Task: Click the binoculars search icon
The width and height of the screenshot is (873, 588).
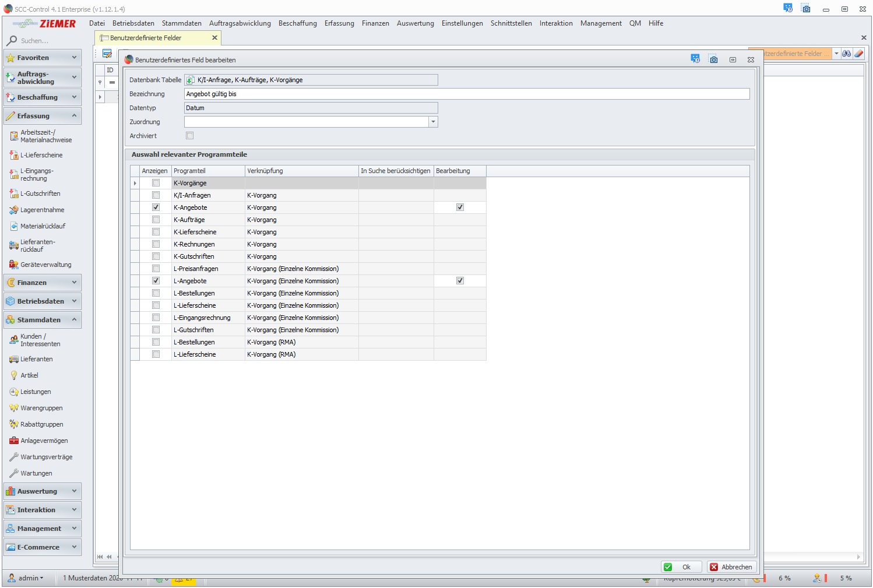Action: (847, 54)
